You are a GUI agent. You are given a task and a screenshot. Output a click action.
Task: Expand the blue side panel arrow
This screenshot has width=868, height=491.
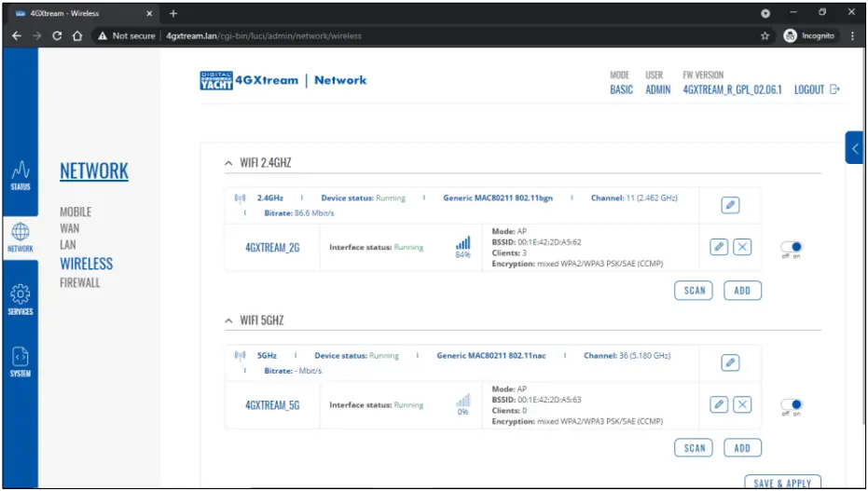pos(855,148)
